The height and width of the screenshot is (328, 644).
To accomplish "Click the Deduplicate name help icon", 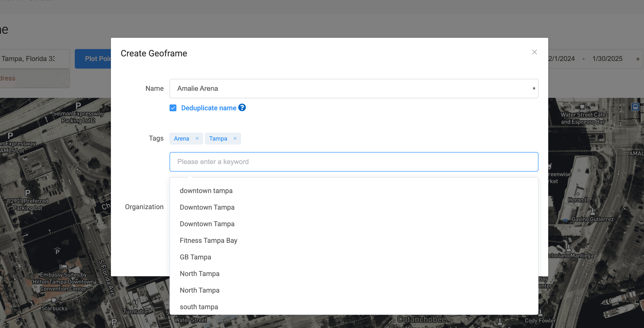I will 242,107.
